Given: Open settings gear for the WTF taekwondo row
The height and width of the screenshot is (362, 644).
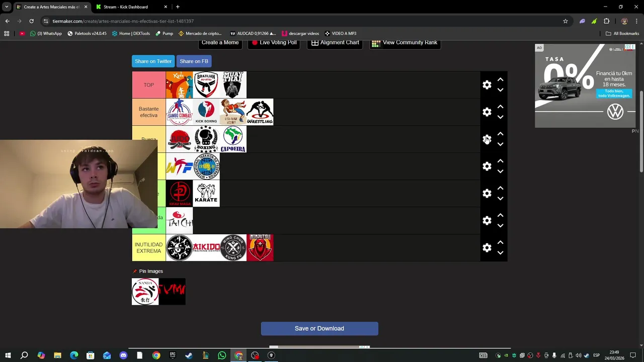Looking at the screenshot, I should point(487,166).
